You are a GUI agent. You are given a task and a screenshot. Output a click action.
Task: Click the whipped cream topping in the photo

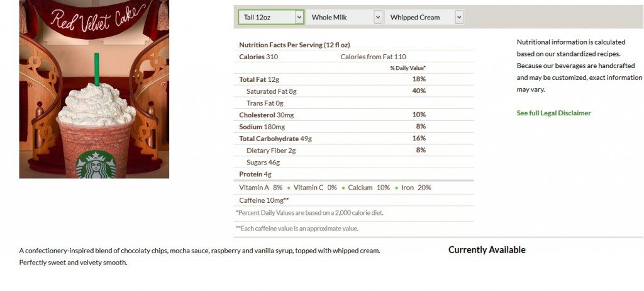coord(96,105)
